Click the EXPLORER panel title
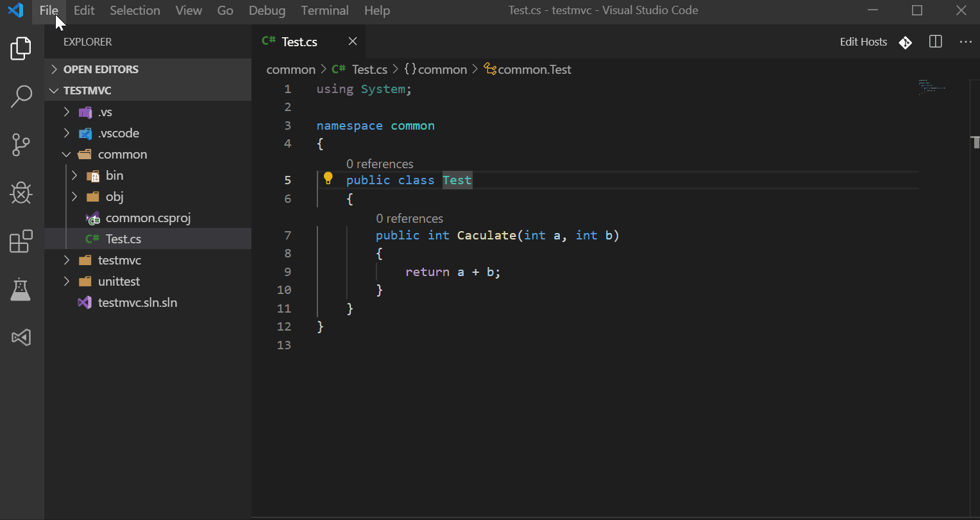980x520 pixels. pyautogui.click(x=88, y=42)
